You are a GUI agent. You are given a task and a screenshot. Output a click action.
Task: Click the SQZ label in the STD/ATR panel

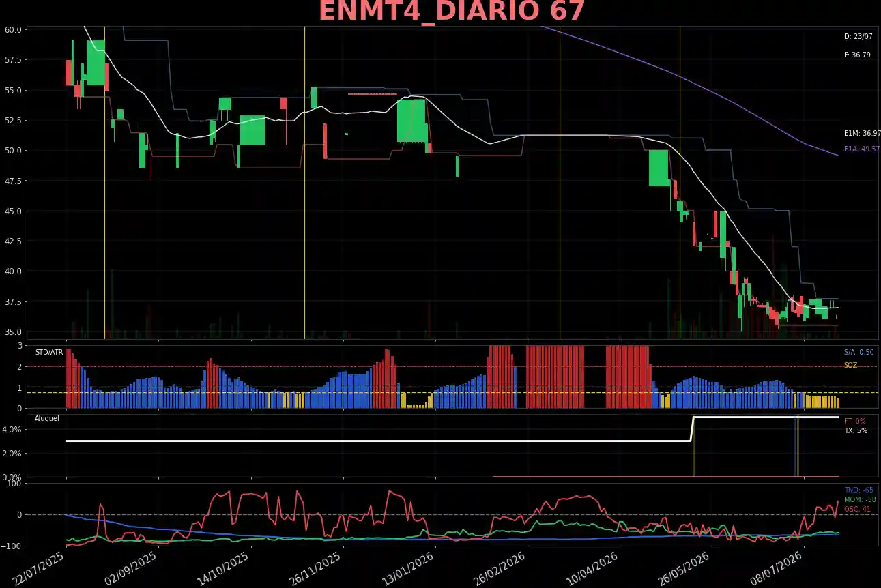(850, 366)
